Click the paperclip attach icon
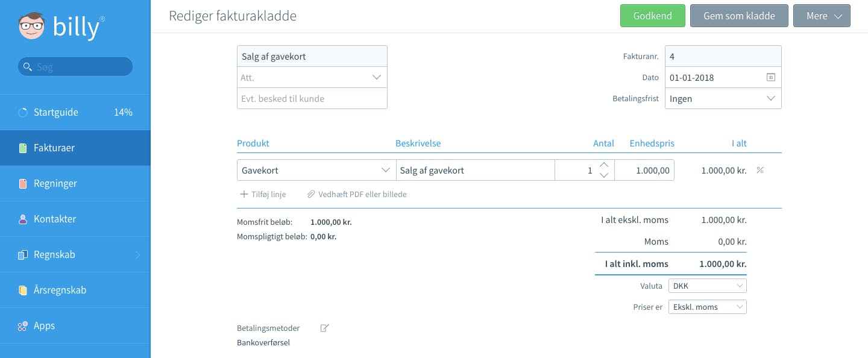 click(311, 194)
